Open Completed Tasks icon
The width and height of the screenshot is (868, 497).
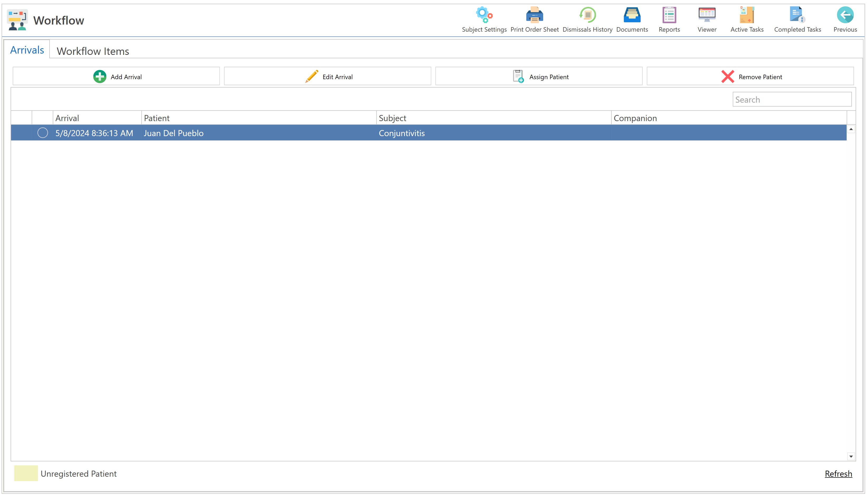[797, 15]
